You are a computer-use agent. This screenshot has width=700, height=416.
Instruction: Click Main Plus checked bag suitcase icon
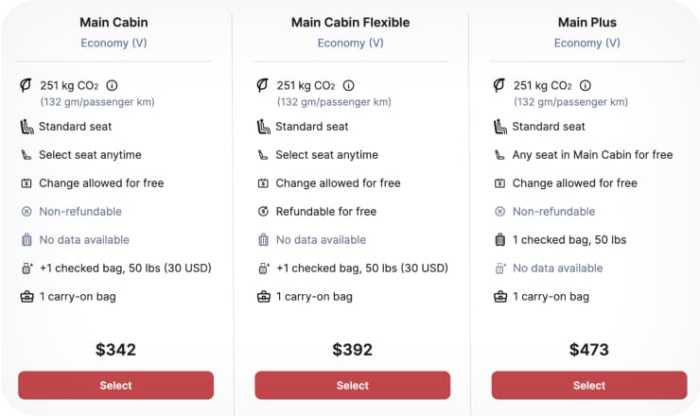click(500, 240)
